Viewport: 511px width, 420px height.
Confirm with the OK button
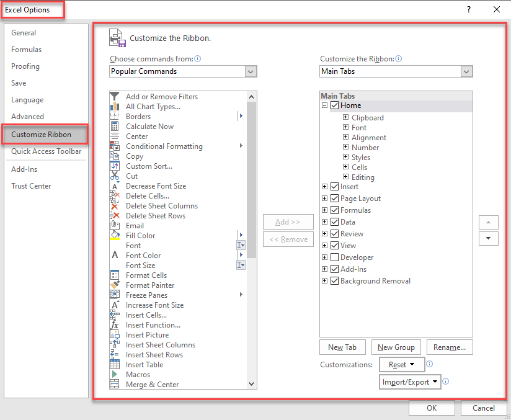click(432, 408)
